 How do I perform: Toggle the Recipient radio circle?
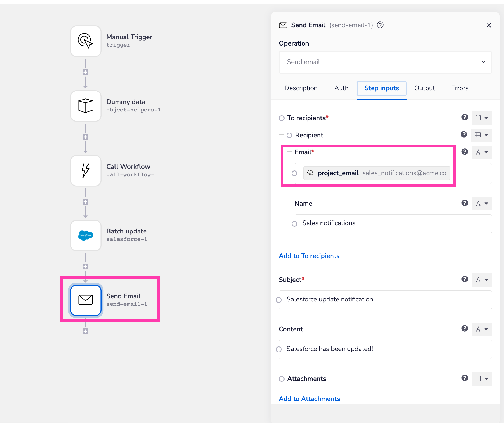[x=290, y=135]
